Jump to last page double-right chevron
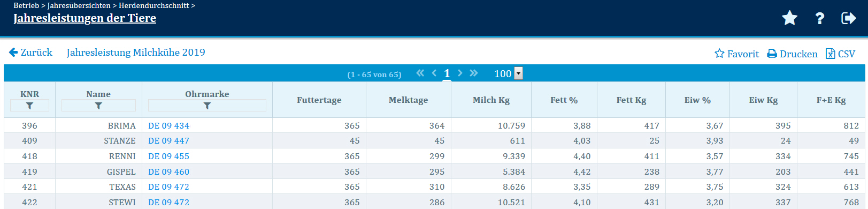 pos(474,73)
